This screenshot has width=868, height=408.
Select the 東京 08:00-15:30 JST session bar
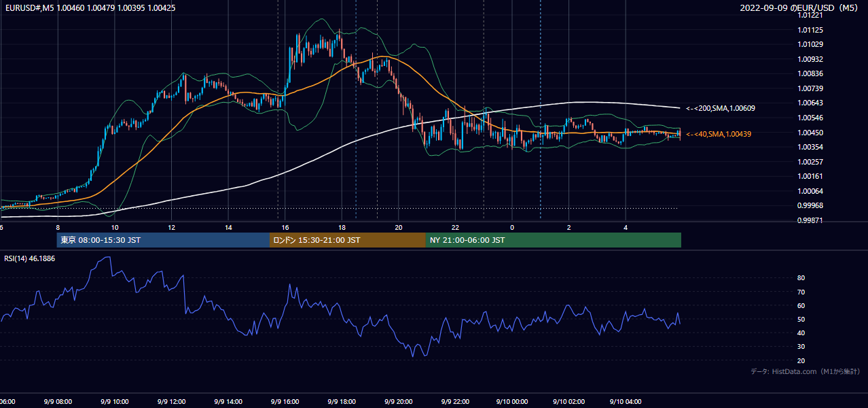click(x=164, y=240)
